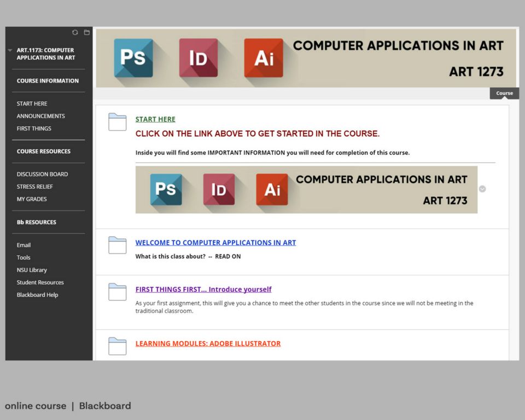Click the Ai icon in top banner

coord(264,58)
